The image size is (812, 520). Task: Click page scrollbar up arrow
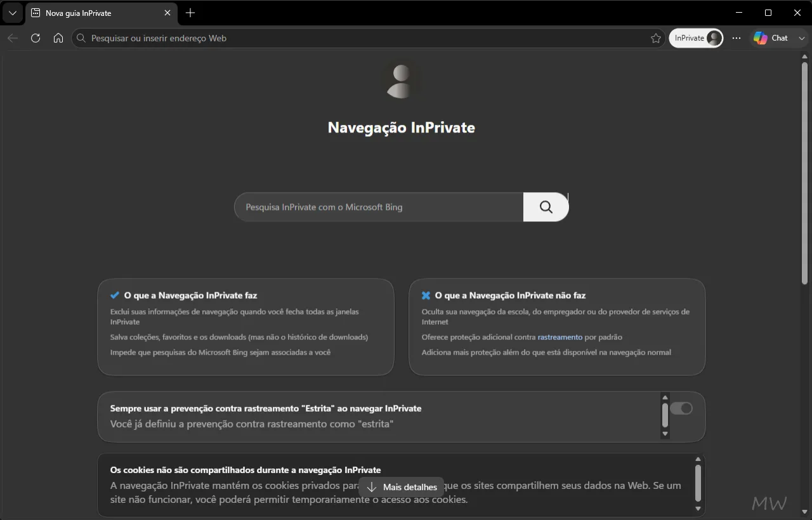804,56
